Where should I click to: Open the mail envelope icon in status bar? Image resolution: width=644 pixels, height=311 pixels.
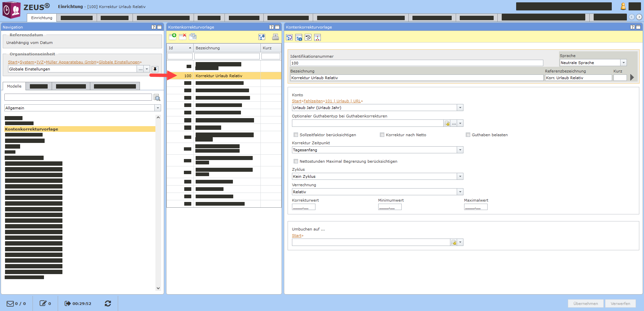coord(10,303)
